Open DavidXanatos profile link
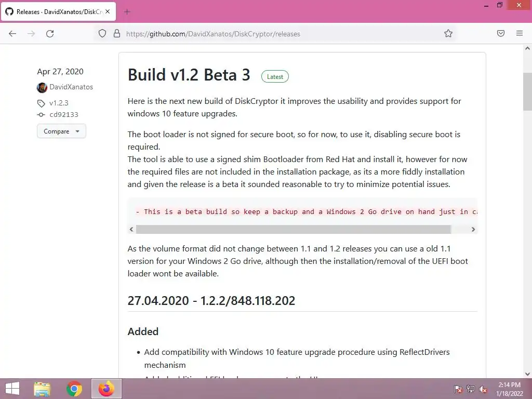The height and width of the screenshot is (399, 532). point(71,87)
